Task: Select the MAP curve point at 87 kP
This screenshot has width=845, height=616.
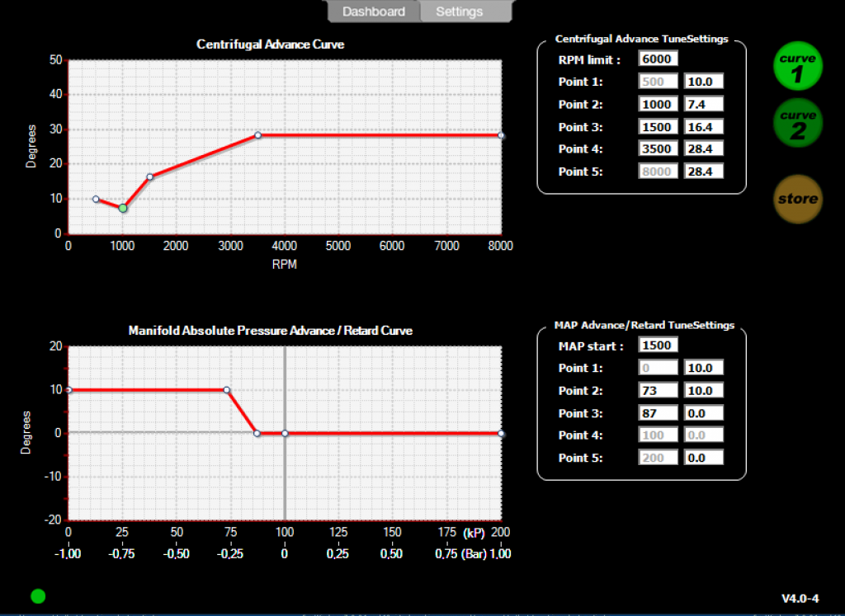Action: click(x=257, y=433)
